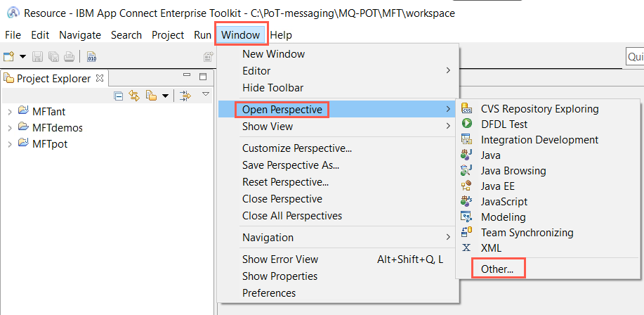Open the New wizard dropdown arrow
644x315 pixels.
22,57
